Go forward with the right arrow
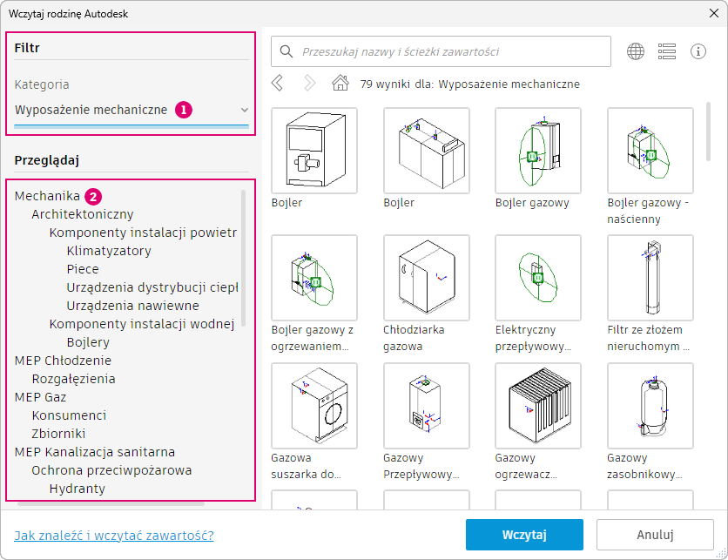728x560 pixels. pos(309,84)
